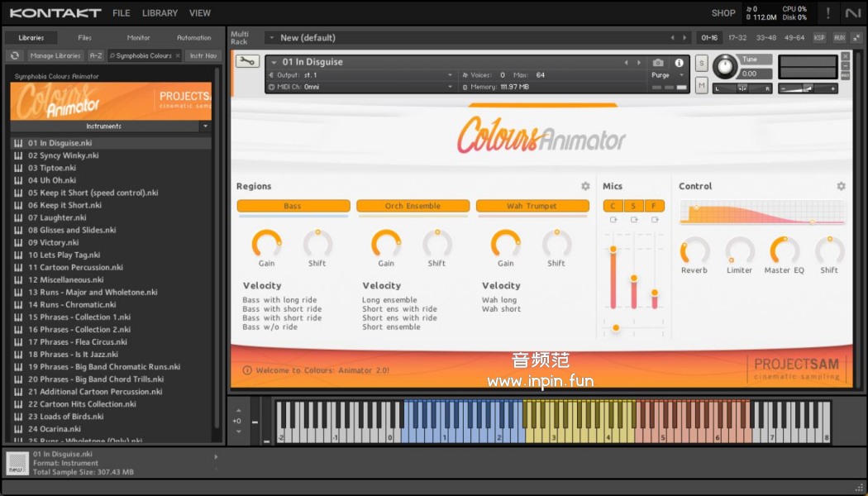
Task: Toggle the S microphone
Action: point(633,206)
